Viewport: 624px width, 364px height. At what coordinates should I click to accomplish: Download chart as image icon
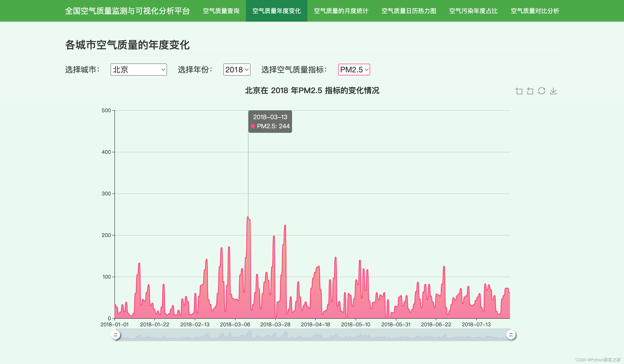pos(553,91)
